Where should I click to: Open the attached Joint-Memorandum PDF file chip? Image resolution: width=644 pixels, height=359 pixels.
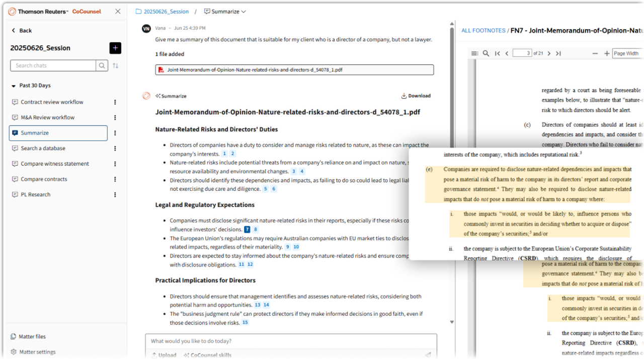point(294,70)
